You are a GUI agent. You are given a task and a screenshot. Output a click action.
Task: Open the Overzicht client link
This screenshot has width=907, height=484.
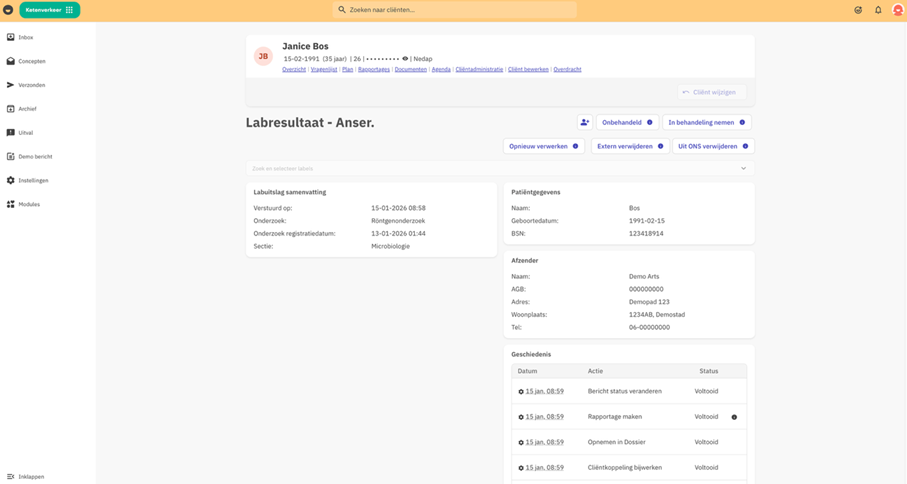(294, 69)
